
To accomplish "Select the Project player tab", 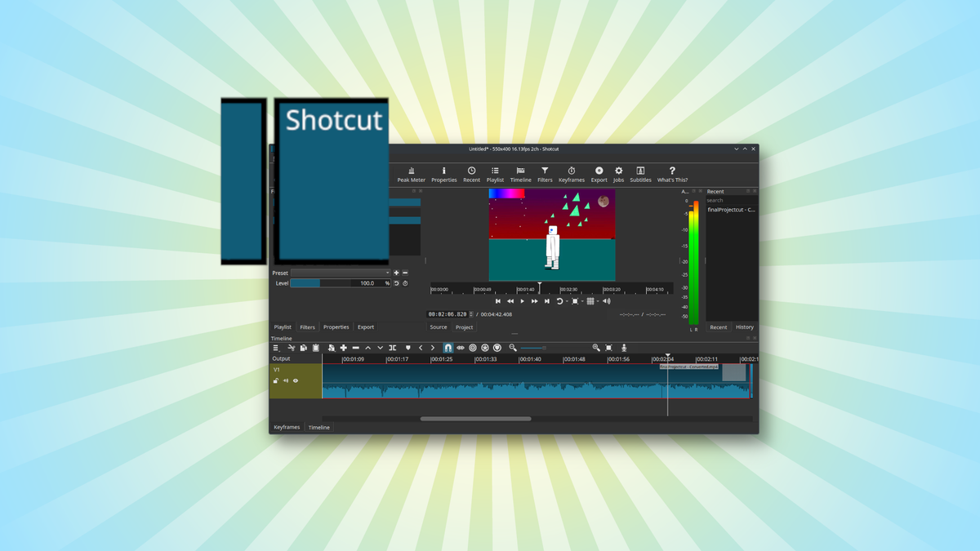I will click(464, 327).
